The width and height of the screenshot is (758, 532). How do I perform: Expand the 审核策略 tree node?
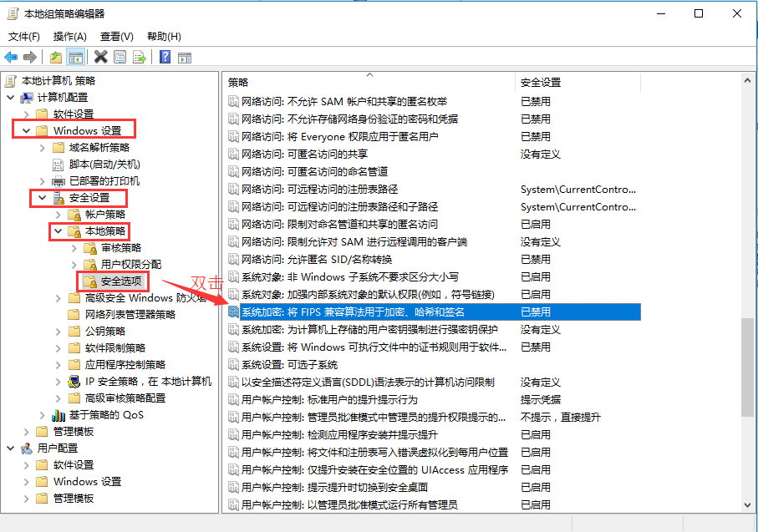tap(74, 248)
